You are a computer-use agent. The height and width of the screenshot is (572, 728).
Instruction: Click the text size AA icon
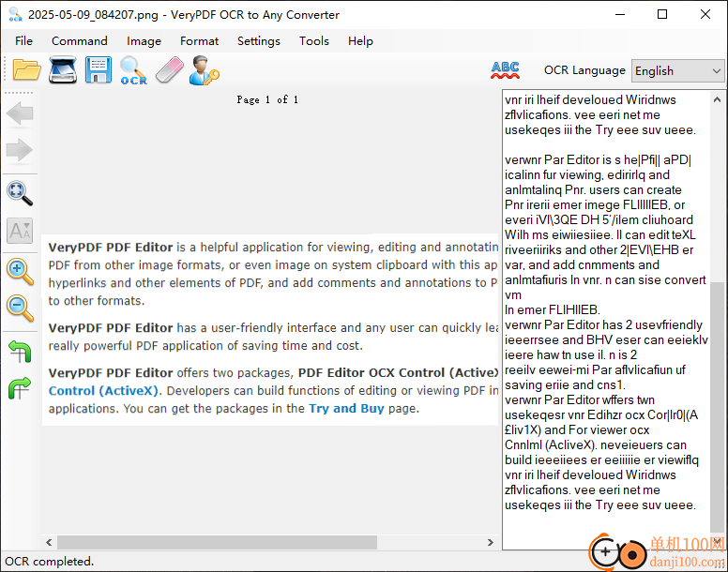click(20, 231)
